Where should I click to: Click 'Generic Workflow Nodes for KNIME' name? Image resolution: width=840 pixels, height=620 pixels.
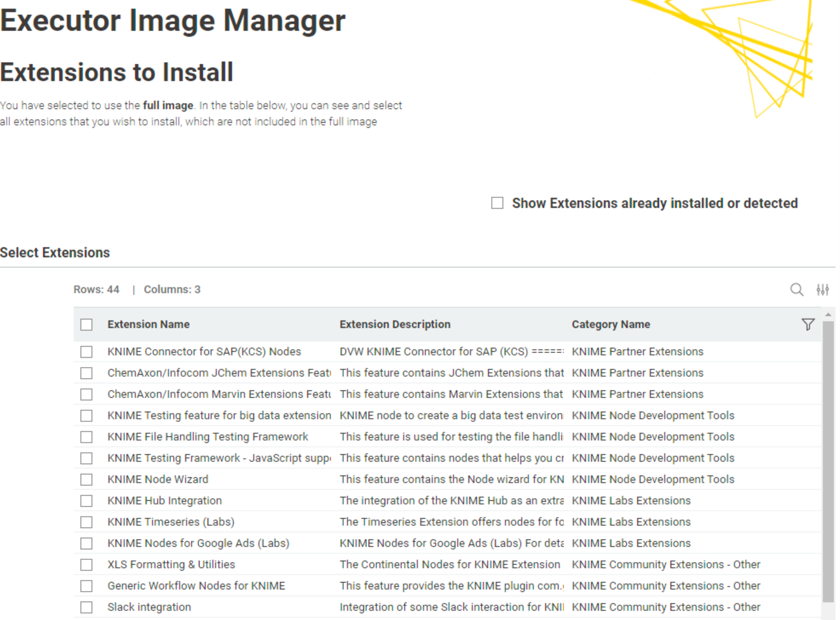[196, 586]
